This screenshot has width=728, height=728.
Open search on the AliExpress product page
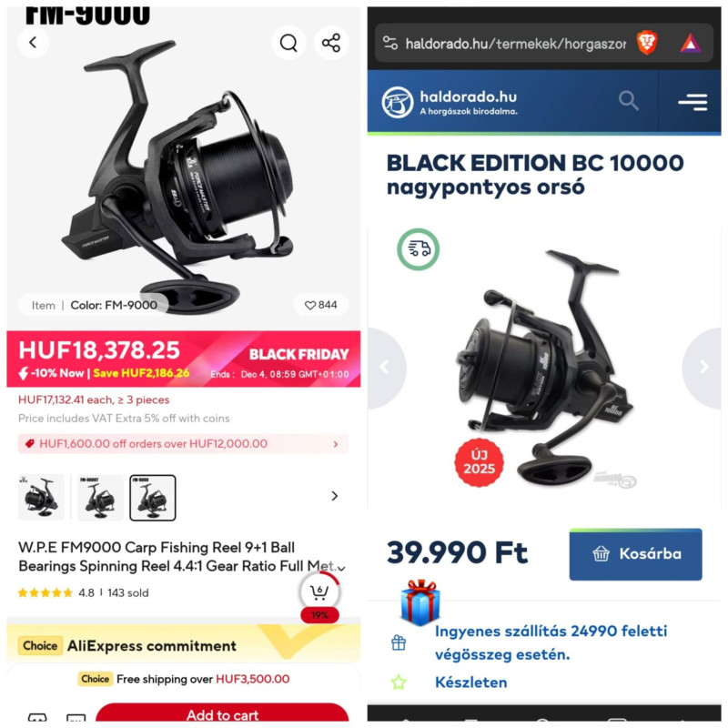click(288, 43)
